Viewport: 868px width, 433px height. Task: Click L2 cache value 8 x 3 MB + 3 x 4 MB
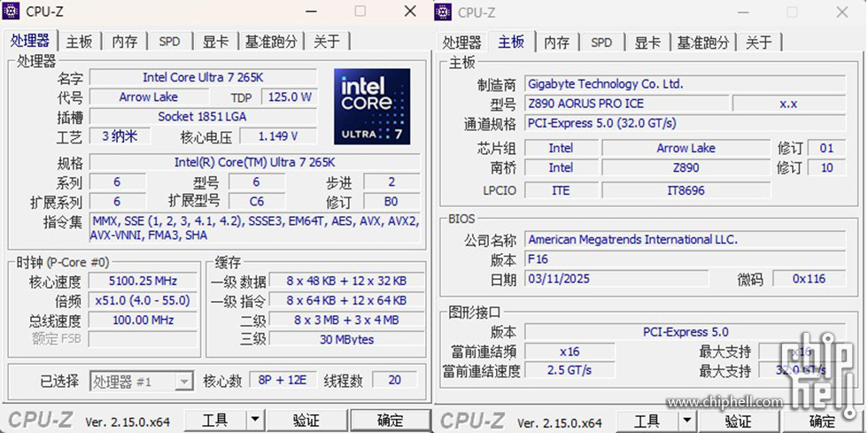click(x=346, y=320)
